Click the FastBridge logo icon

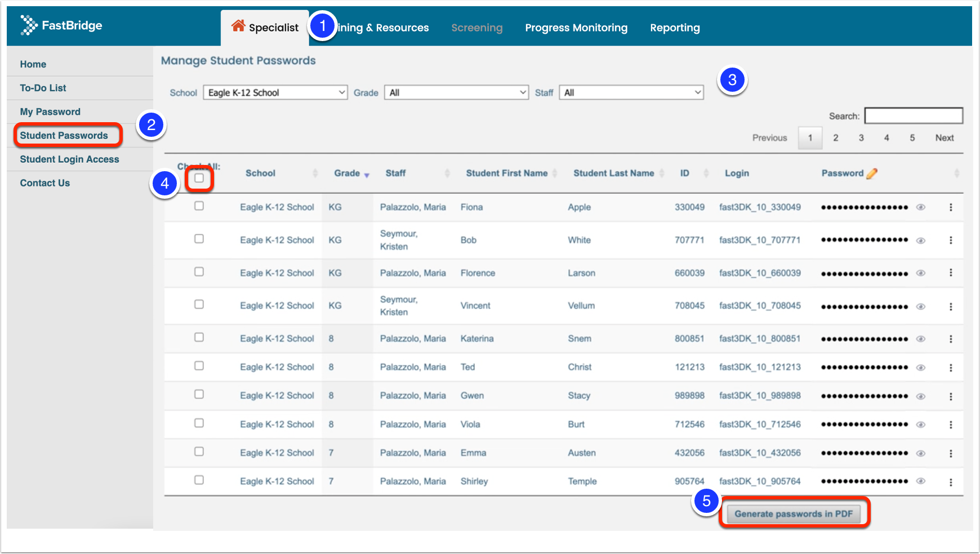29,25
